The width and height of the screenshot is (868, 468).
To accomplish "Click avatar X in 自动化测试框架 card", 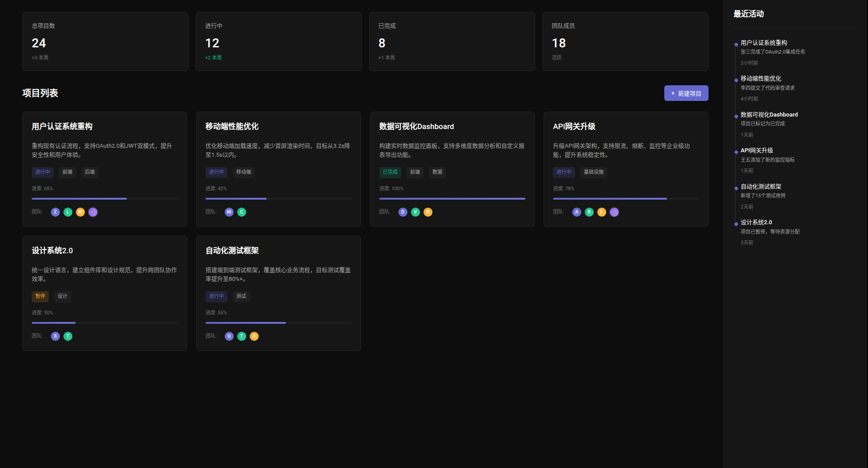I will (254, 336).
